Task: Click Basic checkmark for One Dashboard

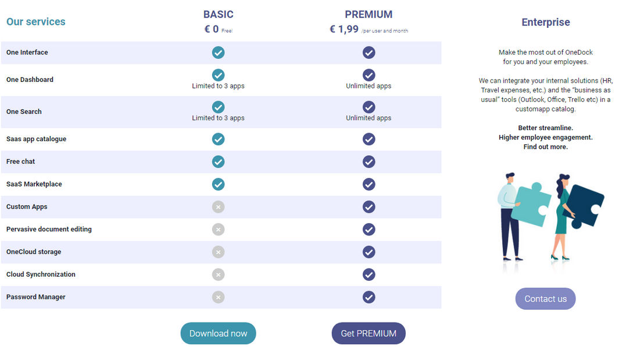Action: pos(218,75)
